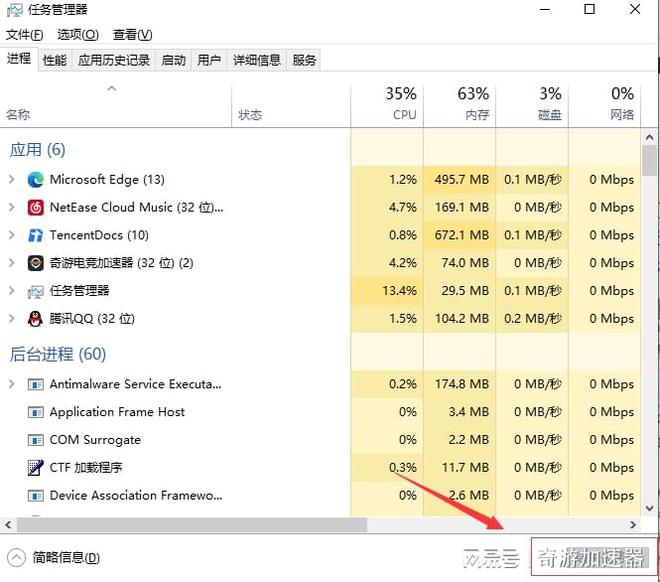The height and width of the screenshot is (582, 660).
Task: Click the Task Manager title bar icon
Action: click(15, 10)
